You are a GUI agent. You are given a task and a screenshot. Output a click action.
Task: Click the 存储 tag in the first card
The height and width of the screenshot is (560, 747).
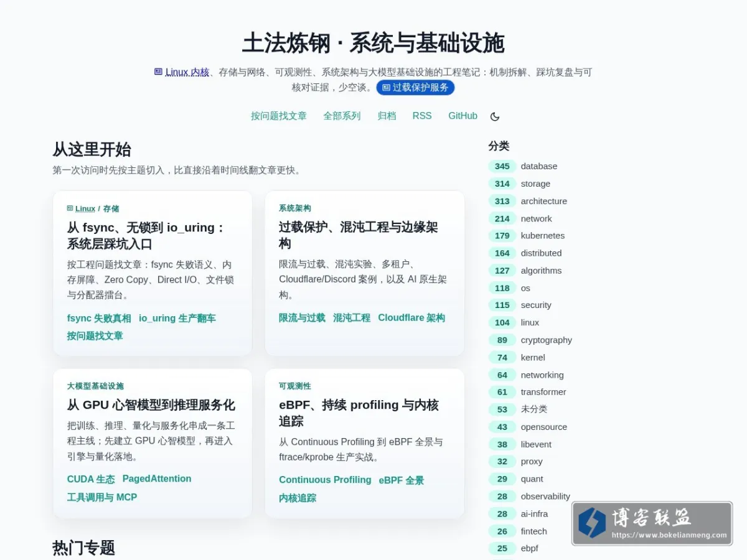point(111,208)
